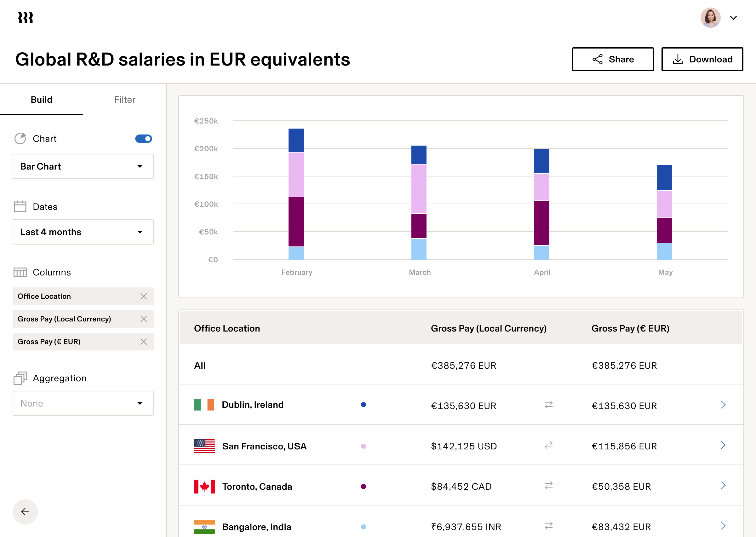Image resolution: width=756 pixels, height=537 pixels.
Task: Remove the Office Location column
Action: click(x=144, y=296)
